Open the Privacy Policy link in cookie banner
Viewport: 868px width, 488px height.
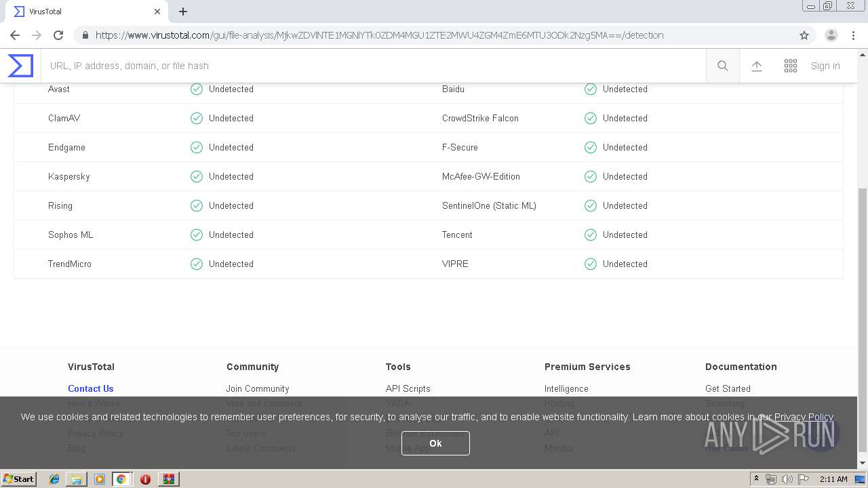[804, 417]
